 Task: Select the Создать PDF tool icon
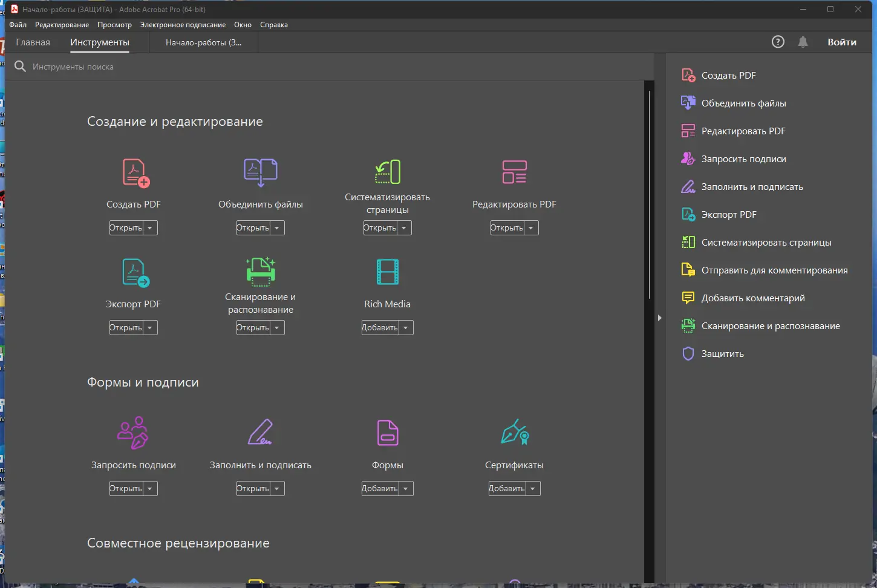pos(133,172)
